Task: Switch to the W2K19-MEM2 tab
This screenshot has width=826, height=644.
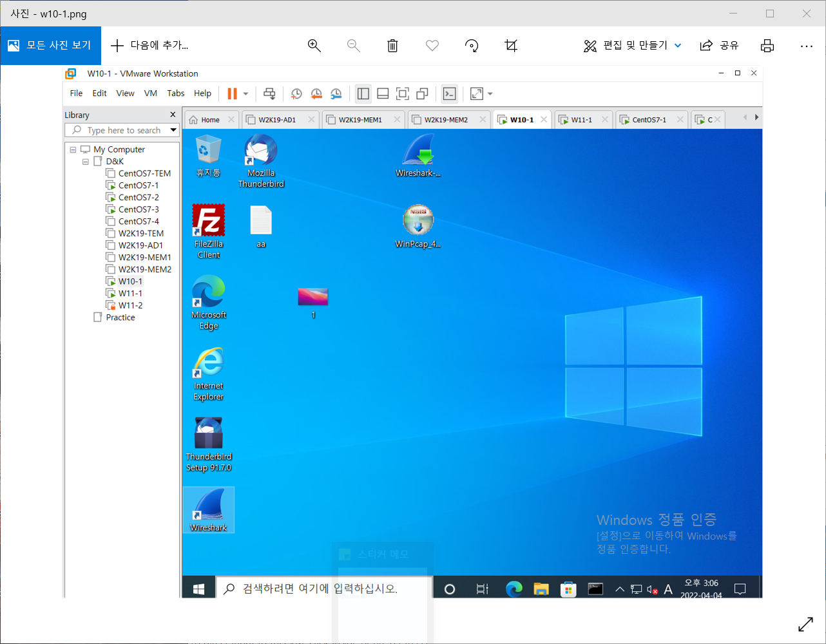Action: pos(446,120)
